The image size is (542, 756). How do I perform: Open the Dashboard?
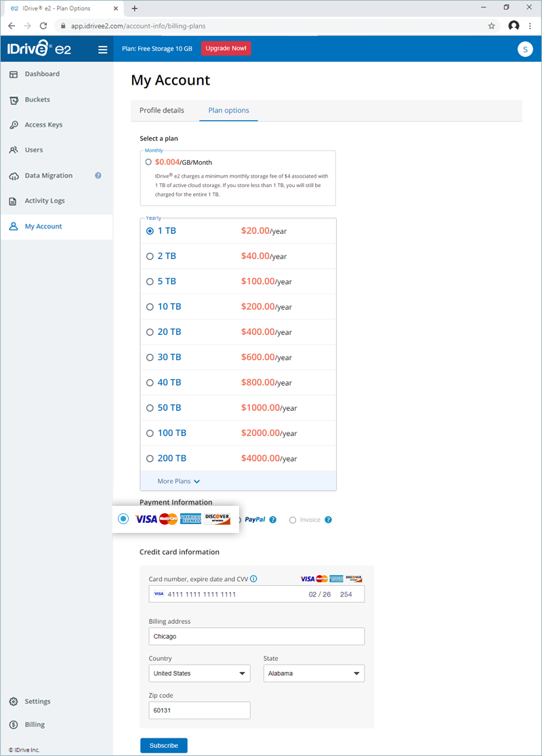click(42, 73)
